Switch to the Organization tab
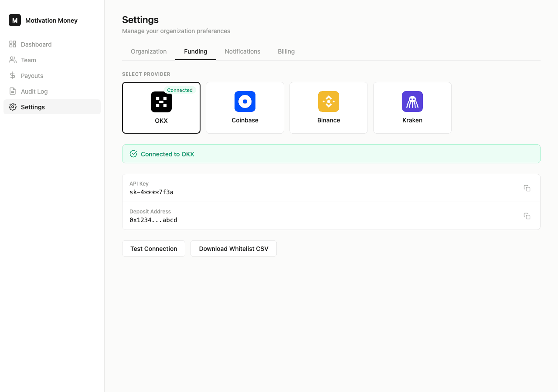The image size is (558, 392). (x=149, y=51)
